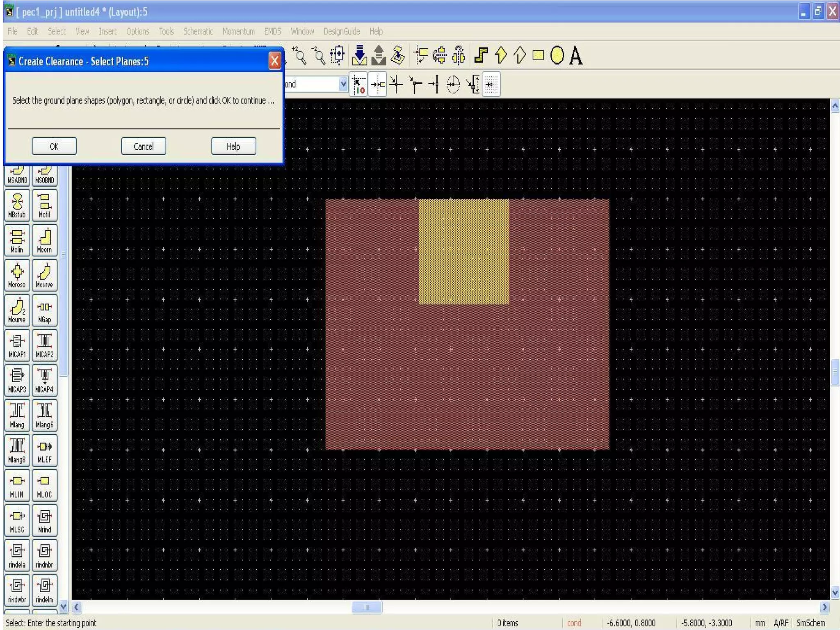This screenshot has width=840, height=630.
Task: Toggle snap enabled button
Action: tap(358, 84)
